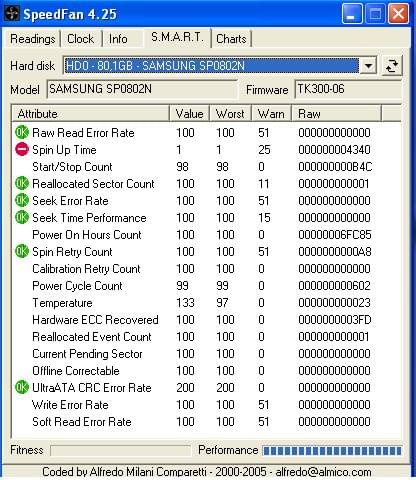The width and height of the screenshot is (416, 480).
Task: Click raw value 000000000B4C
Action: 335,167
